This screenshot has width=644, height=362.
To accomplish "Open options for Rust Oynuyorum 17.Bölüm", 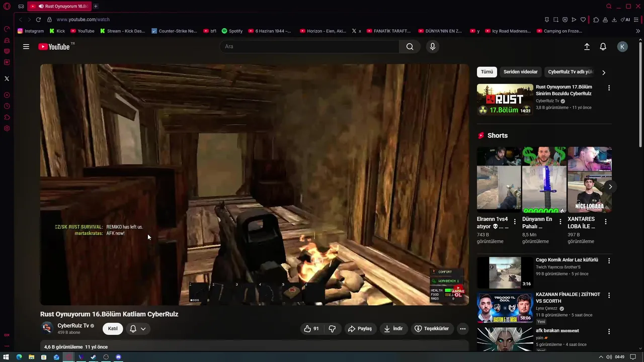I will [x=609, y=88].
